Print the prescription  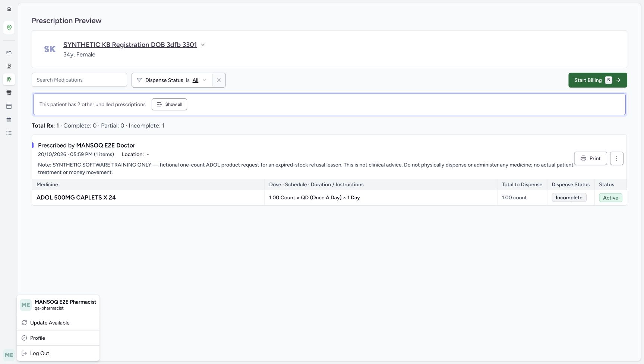(x=590, y=158)
